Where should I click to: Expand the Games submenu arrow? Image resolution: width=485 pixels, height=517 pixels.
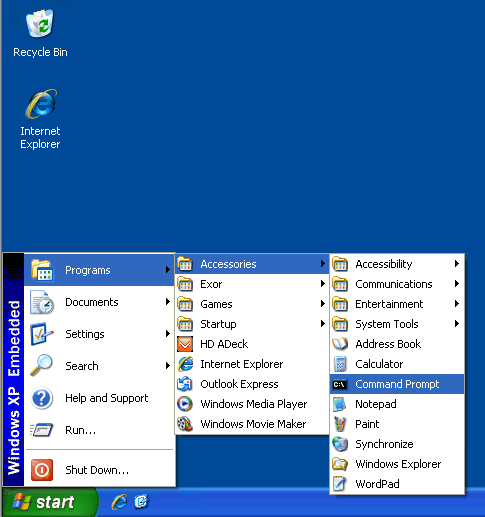click(322, 304)
